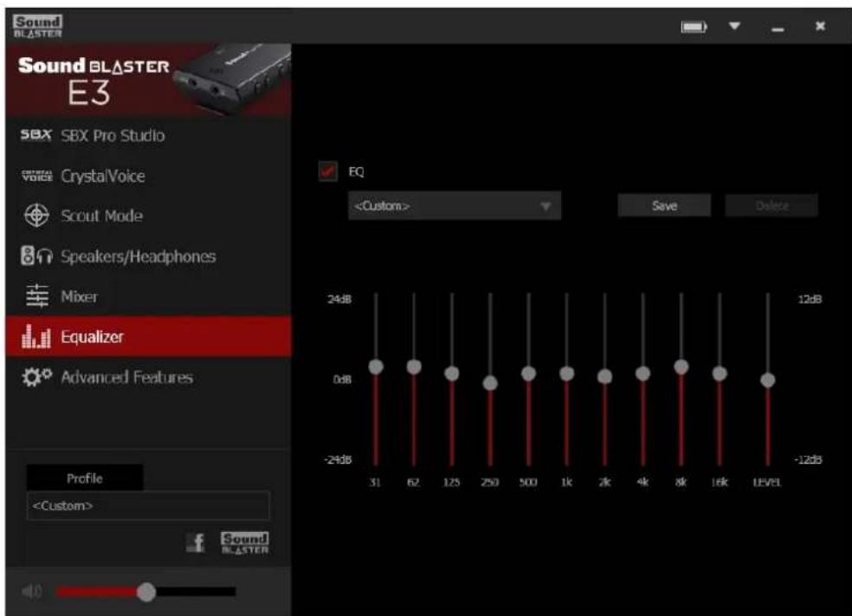Image resolution: width=852 pixels, height=616 pixels.
Task: Click the Sound Blaster logo near Facebook icon
Action: [x=244, y=542]
